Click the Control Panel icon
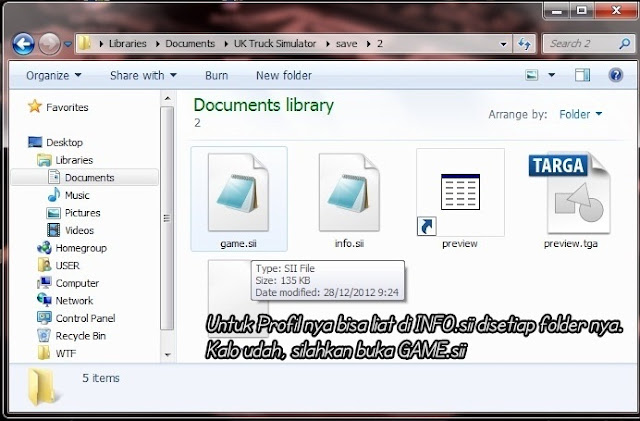Screen dimensions: 640x421 (x=44, y=318)
